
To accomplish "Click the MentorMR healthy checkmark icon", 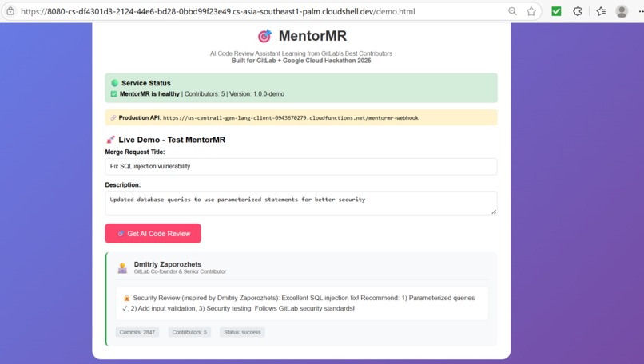I will click(x=113, y=94).
